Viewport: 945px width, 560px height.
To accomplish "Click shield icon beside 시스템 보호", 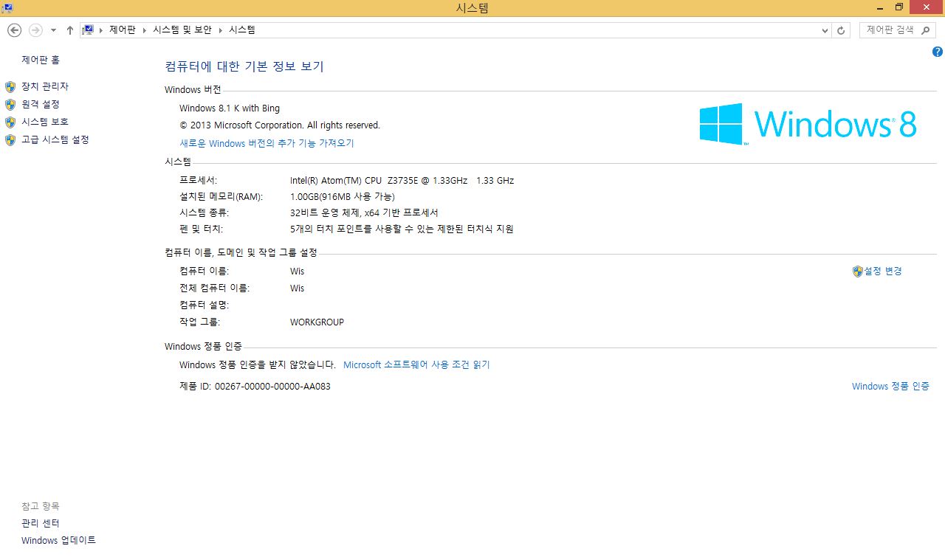I will [x=10, y=122].
